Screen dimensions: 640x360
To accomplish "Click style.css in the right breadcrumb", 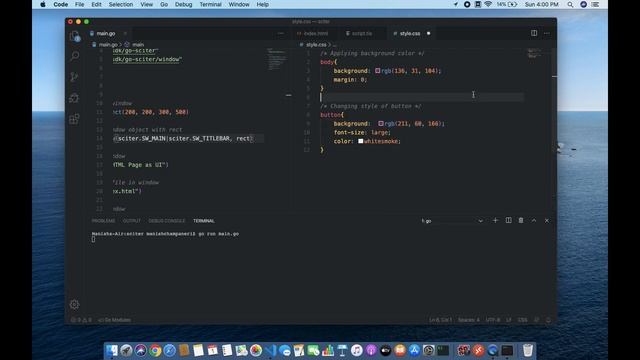I will tap(316, 44).
